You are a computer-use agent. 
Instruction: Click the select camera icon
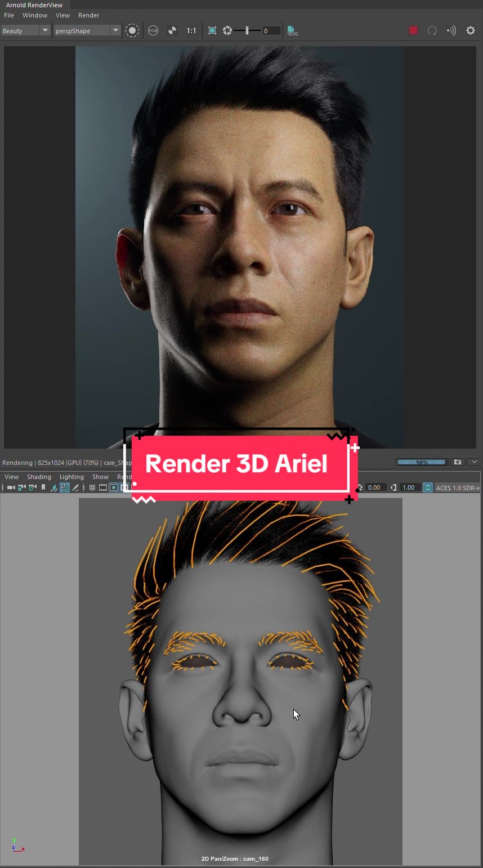click(11, 487)
